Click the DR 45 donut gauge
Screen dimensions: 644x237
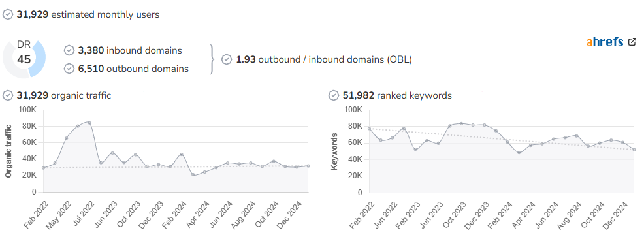point(24,59)
